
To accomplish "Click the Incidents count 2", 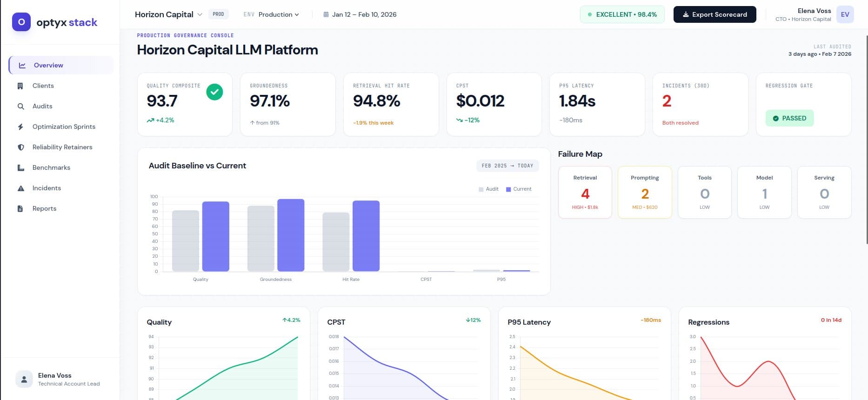I will coord(667,101).
